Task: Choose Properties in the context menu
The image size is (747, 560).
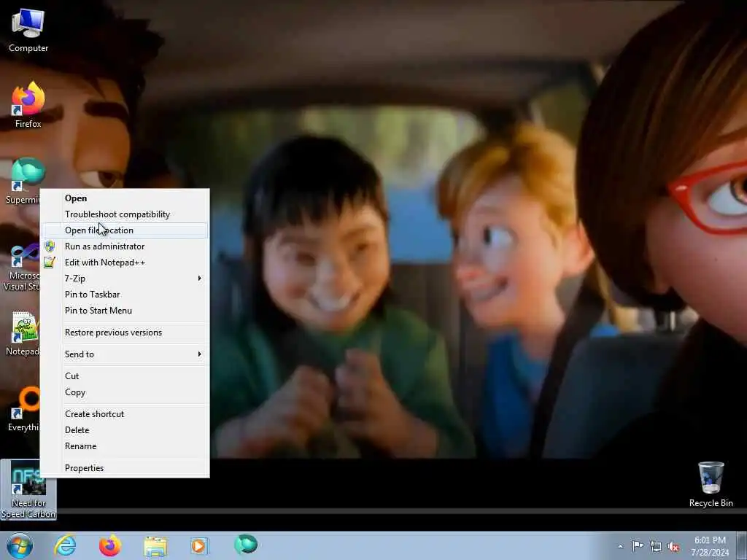Action: (125, 468)
